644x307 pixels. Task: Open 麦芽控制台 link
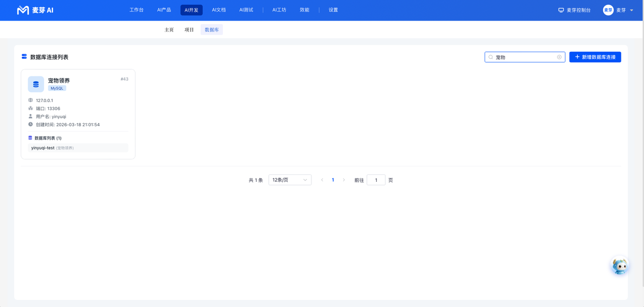click(579, 10)
